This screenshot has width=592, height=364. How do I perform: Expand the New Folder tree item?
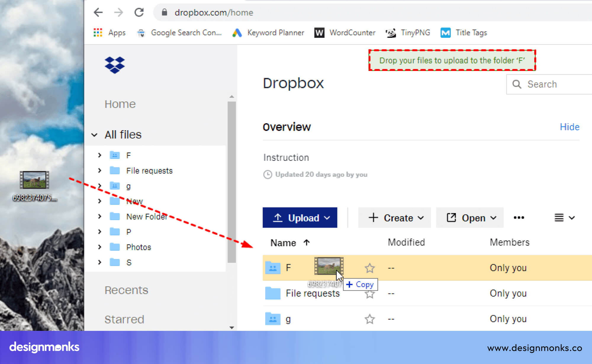click(x=99, y=216)
